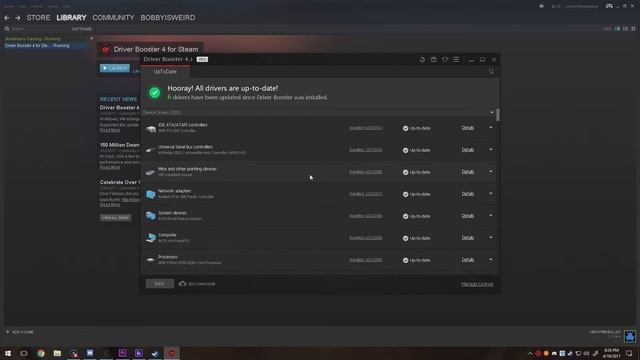Open the Windows notification center
Screen dimensions: 640x360
pyautogui.click(x=629, y=353)
